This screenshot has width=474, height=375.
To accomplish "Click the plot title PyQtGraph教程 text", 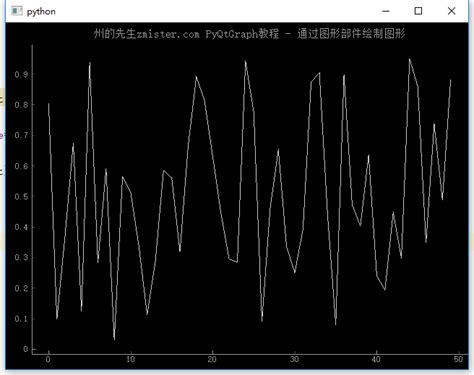I will point(242,34).
